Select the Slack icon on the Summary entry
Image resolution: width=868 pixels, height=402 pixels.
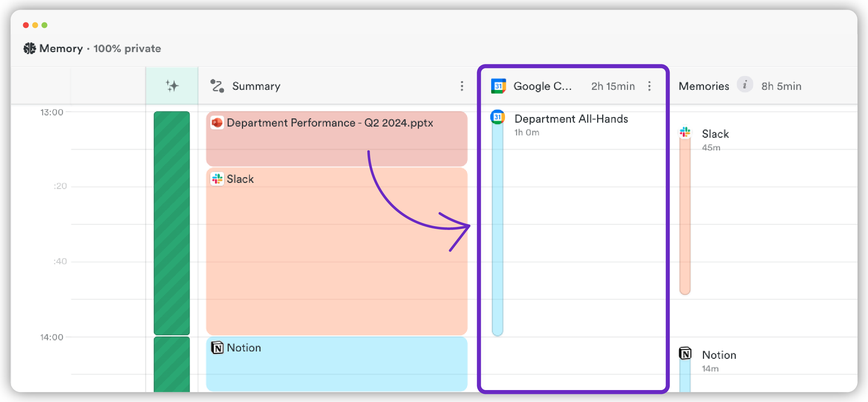click(x=217, y=179)
